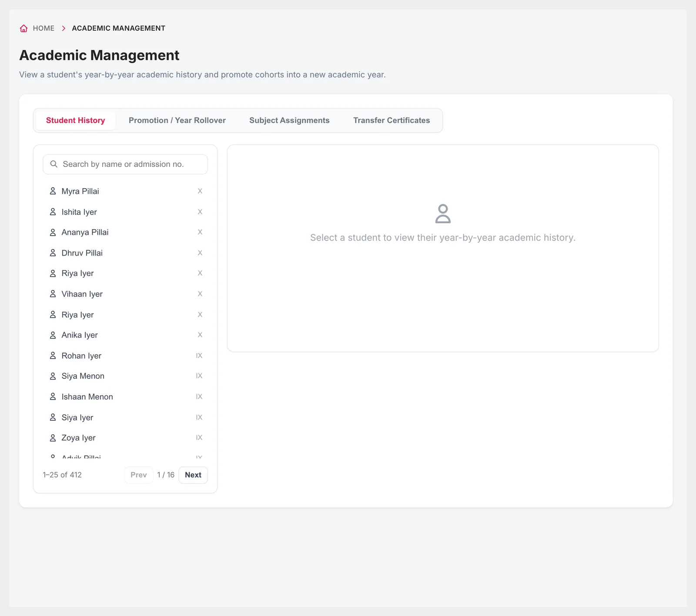Click the large person placeholder icon
The image size is (696, 616).
point(443,214)
